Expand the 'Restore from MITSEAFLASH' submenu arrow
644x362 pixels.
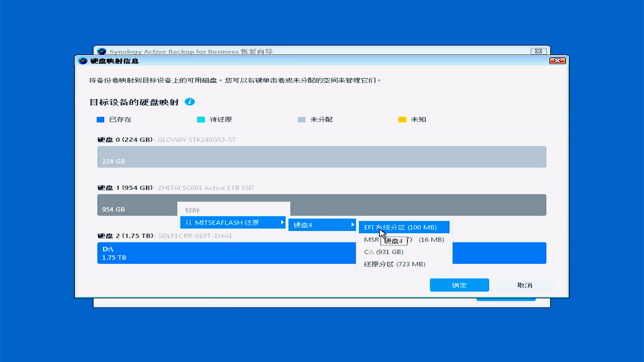(282, 222)
